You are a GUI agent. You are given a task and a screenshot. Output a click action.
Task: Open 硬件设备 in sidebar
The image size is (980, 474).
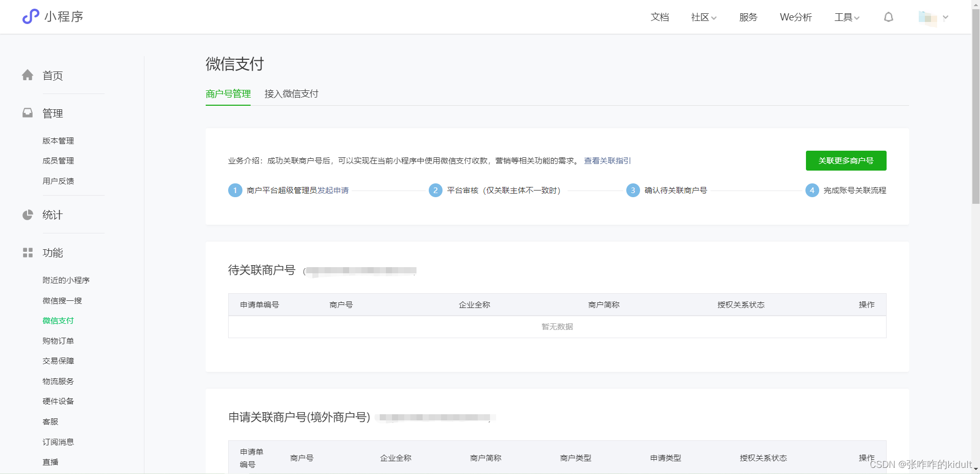[58, 401]
